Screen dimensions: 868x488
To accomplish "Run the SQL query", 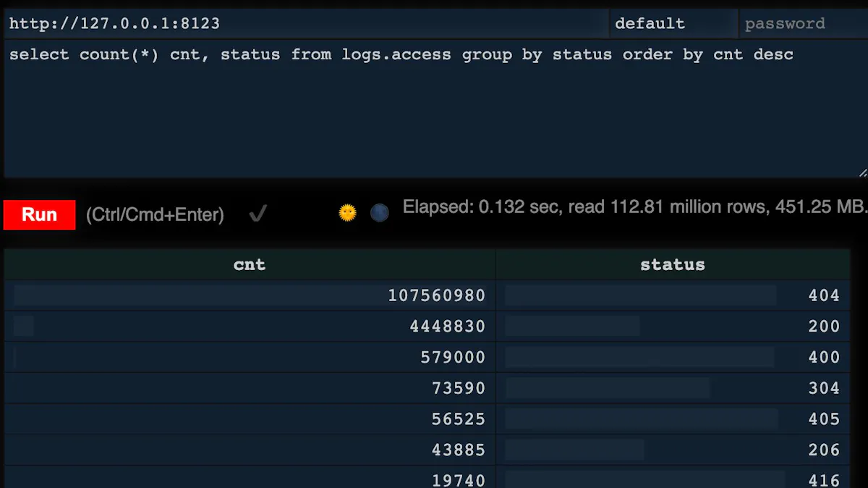I will (38, 214).
